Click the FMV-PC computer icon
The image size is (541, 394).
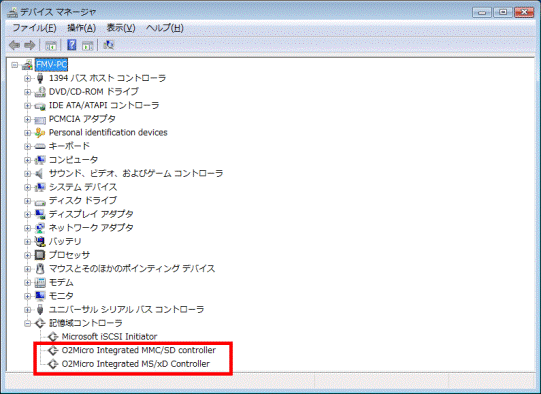click(27, 65)
